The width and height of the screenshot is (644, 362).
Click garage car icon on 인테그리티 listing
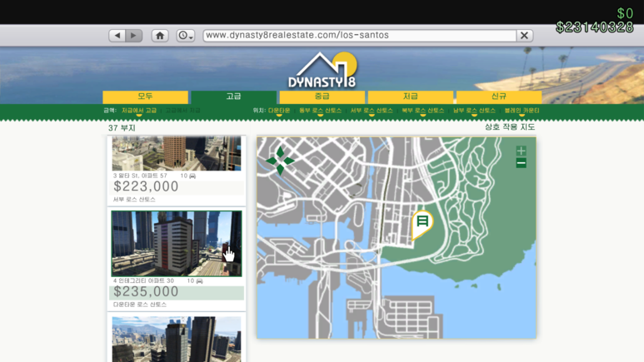pyautogui.click(x=199, y=281)
